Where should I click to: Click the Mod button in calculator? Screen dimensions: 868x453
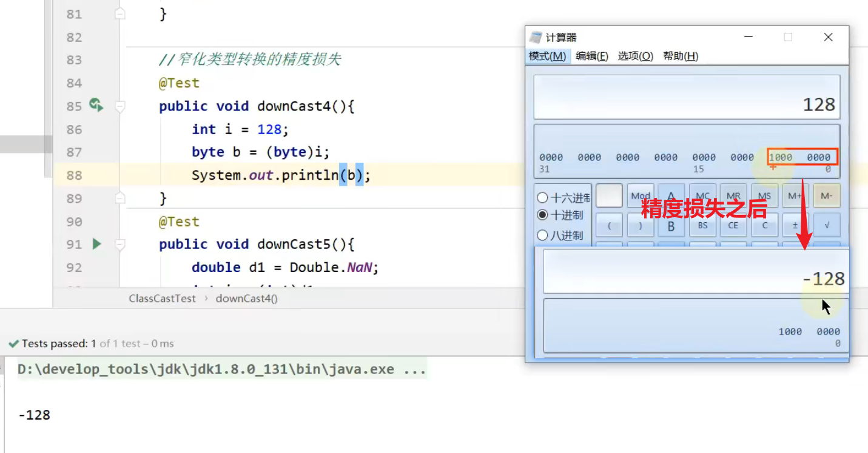(641, 196)
